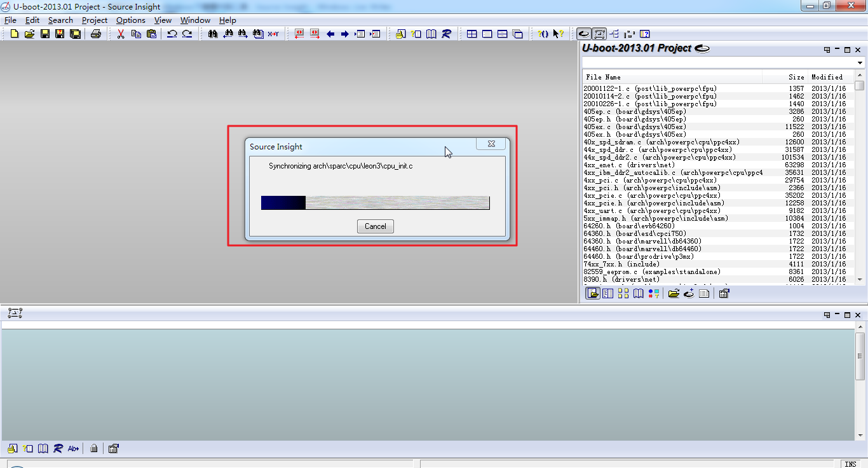Click the X→Y Replace toolbar icon
The width and height of the screenshot is (868, 468).
coord(273,34)
